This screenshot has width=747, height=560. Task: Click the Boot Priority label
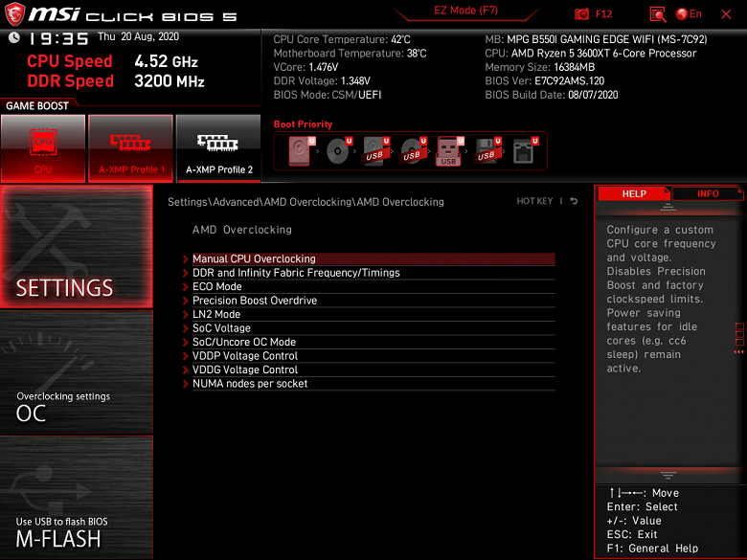303,124
